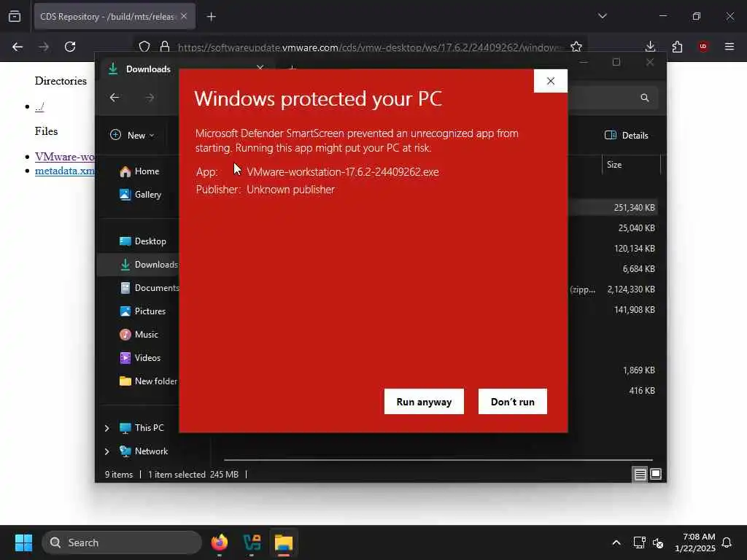Open the list all tabs dropdown
This screenshot has height=560, width=747.
(603, 16)
